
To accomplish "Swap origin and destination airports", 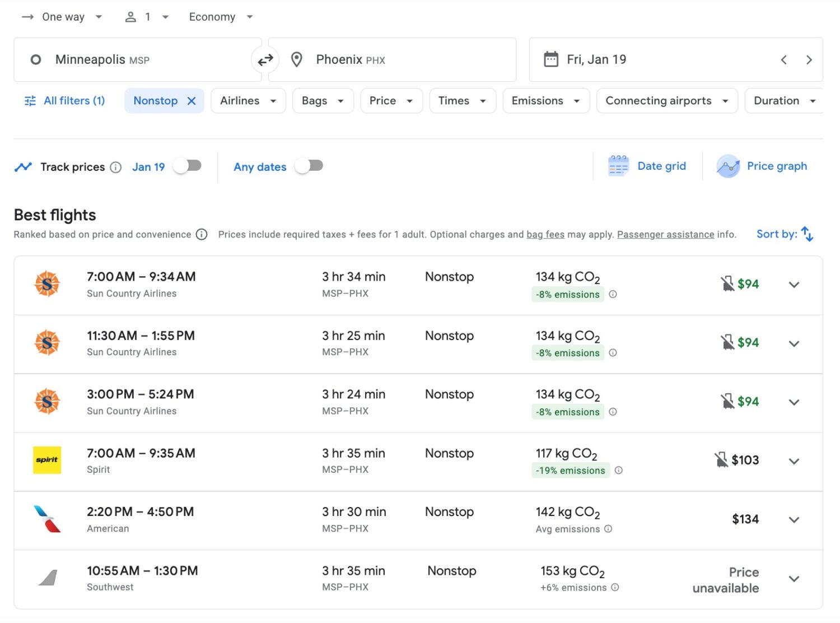I will pyautogui.click(x=265, y=60).
